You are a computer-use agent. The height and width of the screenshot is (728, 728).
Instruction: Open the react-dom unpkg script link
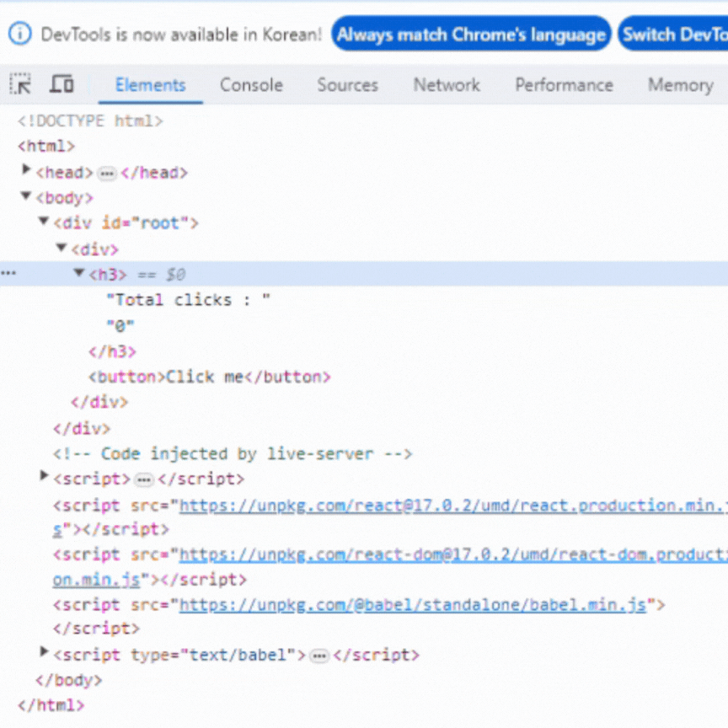pos(453,554)
